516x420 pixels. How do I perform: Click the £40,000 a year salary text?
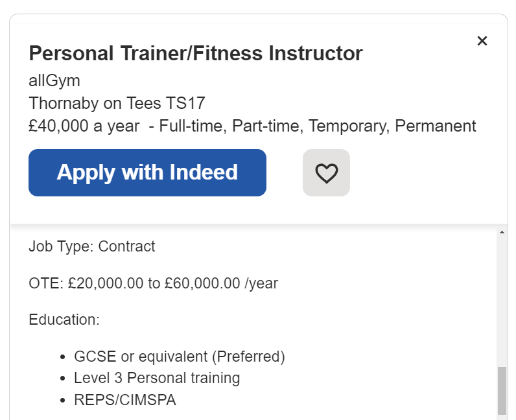pos(84,126)
